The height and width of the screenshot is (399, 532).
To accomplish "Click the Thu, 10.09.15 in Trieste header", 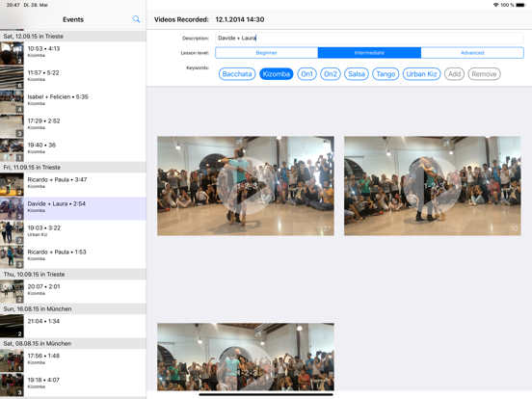I will click(73, 274).
